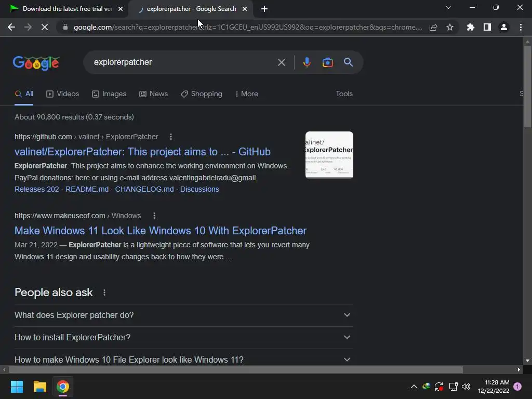Click the multicolor system tray icon beside the chevron
Screen dimensions: 532x399
click(426, 386)
